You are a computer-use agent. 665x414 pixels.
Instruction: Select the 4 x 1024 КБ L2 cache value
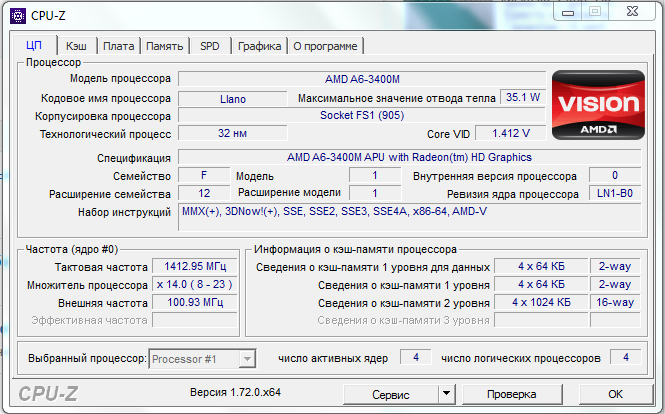pos(541,302)
